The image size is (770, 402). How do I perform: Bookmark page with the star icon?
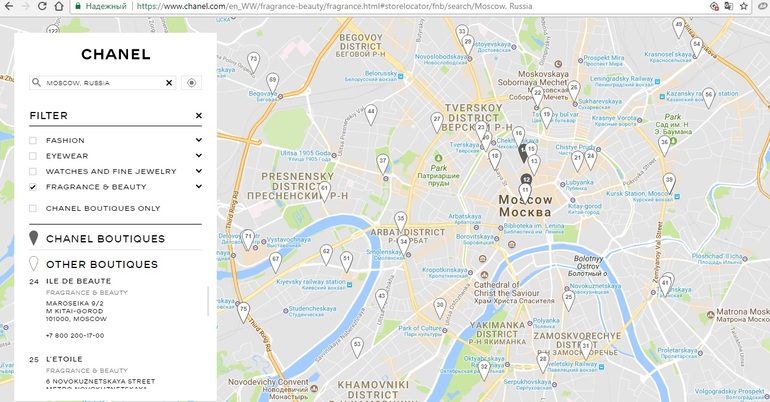pyautogui.click(x=744, y=6)
